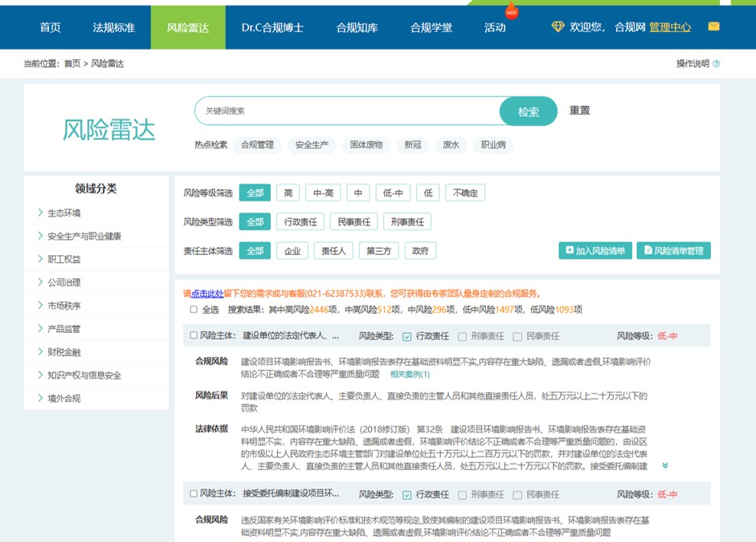Filter risk type by 民事责任 button

354,222
